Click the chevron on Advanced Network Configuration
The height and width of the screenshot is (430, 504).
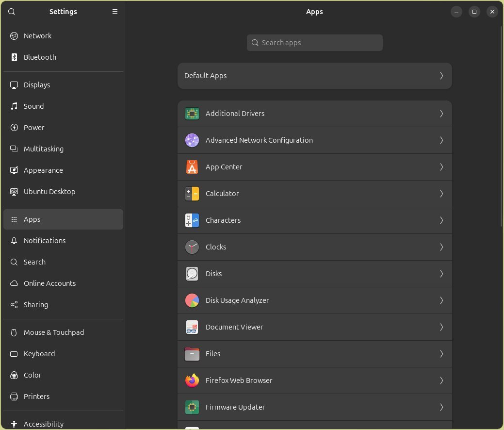point(441,140)
